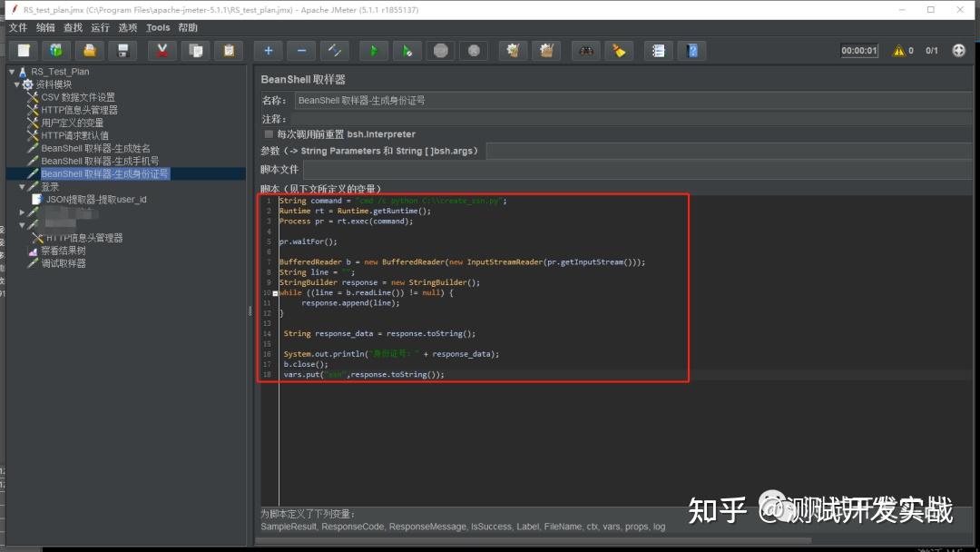Screen dimensions: 980x552
Task: Clear results with single broom icon
Action: 513,51
